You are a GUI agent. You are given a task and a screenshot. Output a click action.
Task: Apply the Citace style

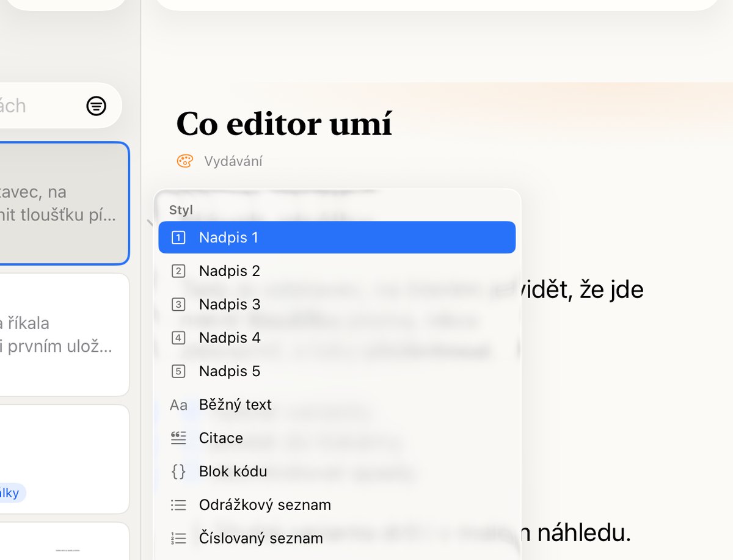point(337,438)
